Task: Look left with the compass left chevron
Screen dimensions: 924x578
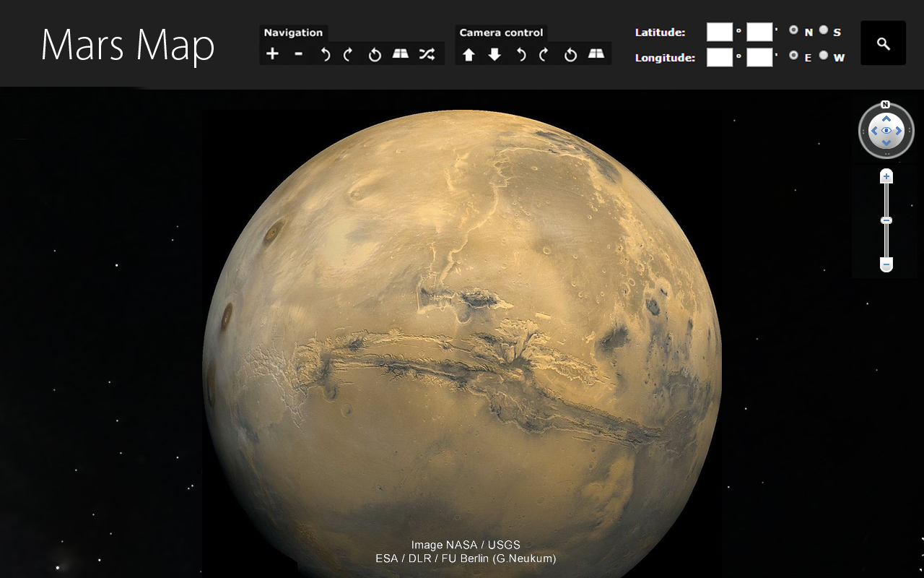Action: (x=874, y=131)
